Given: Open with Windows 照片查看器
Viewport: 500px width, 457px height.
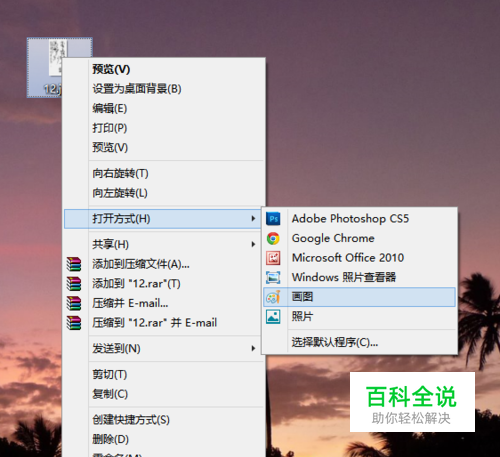Looking at the screenshot, I should tap(359, 277).
